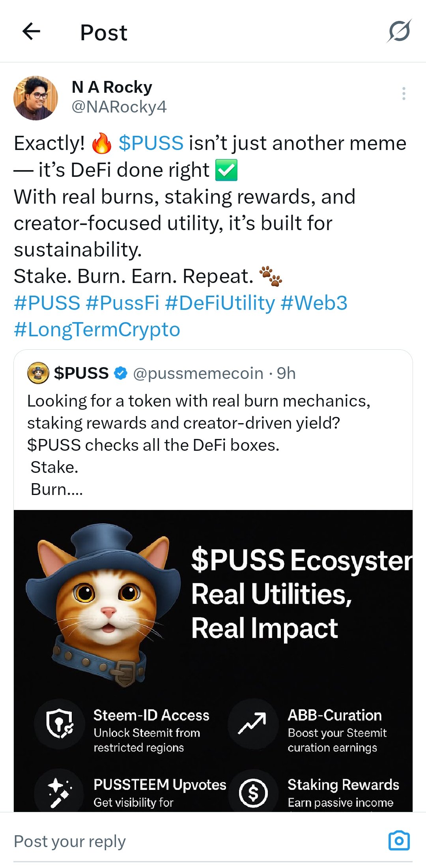Focus the 'Post your reply' field
The height and width of the screenshot is (868, 426).
[197, 841]
